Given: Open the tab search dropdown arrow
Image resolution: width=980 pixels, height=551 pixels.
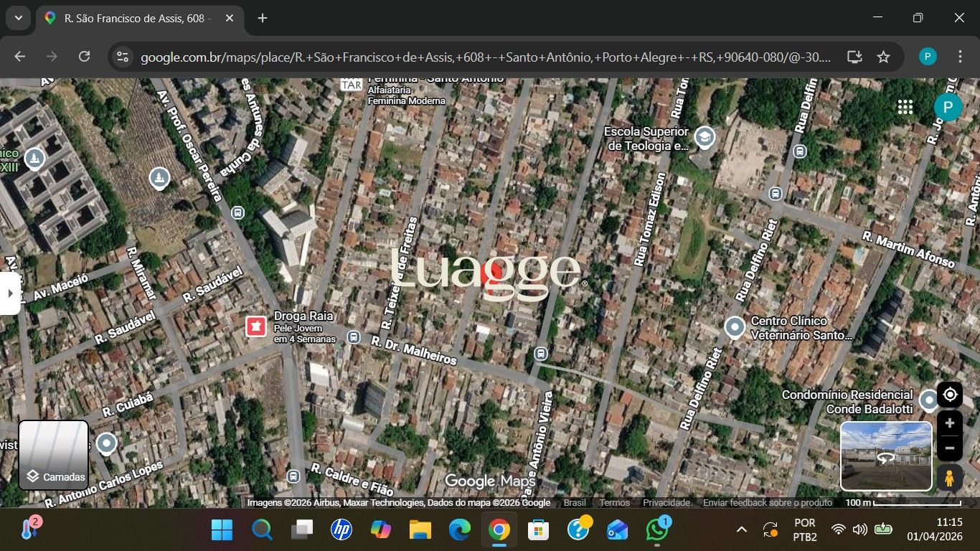Looking at the screenshot, I should point(18,18).
